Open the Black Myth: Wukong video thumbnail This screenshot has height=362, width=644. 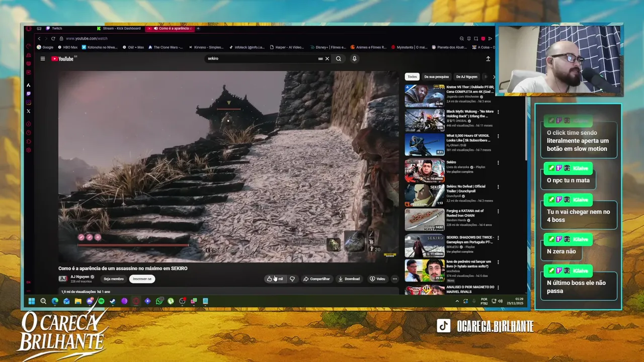tap(425, 121)
